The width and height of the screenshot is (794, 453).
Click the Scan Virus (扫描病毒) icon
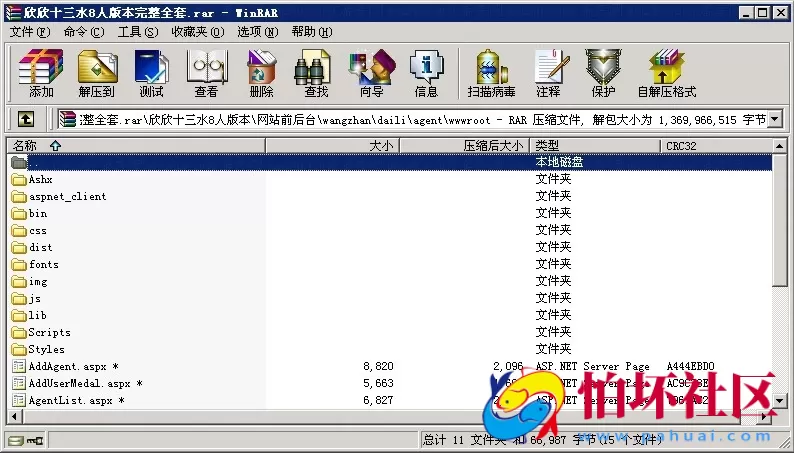[491, 73]
